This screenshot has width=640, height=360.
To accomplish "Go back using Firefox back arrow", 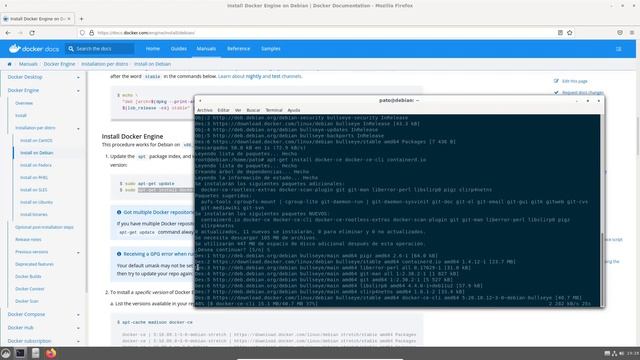I will pyautogui.click(x=8, y=33).
